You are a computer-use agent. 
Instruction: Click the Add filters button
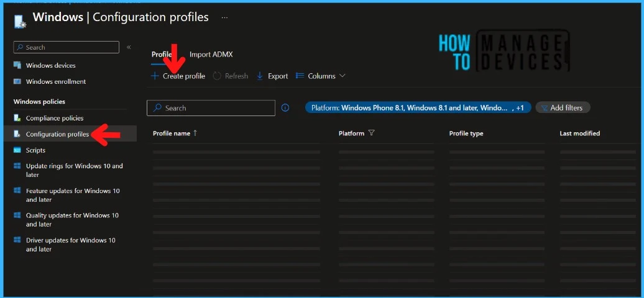pos(563,107)
